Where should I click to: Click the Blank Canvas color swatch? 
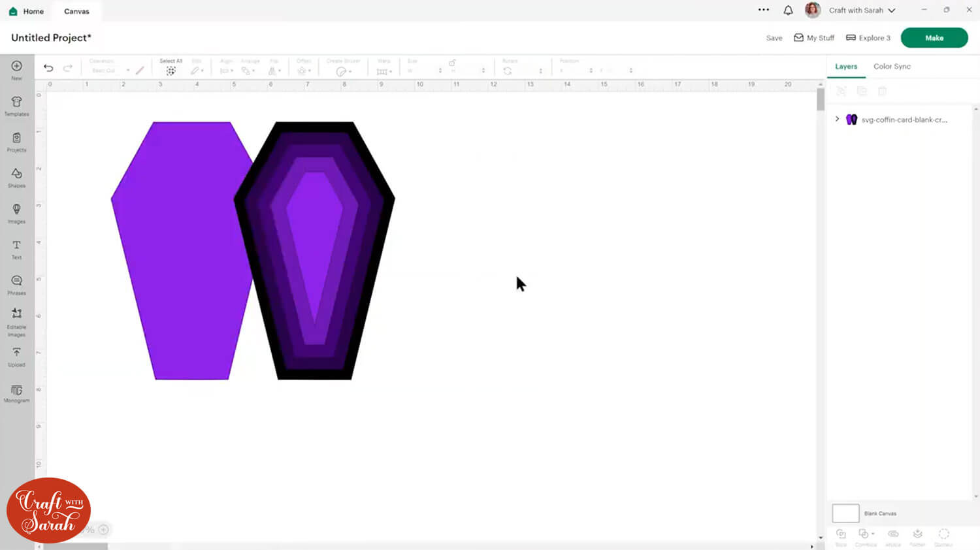tap(845, 513)
